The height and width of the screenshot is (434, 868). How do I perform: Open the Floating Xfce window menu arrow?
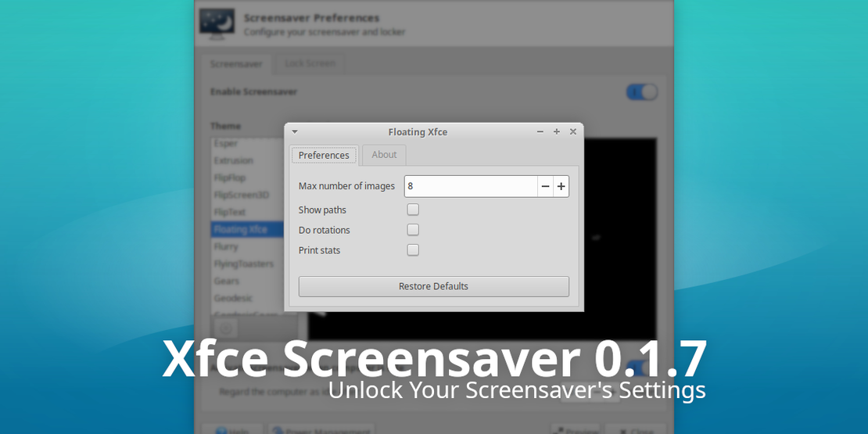(295, 131)
